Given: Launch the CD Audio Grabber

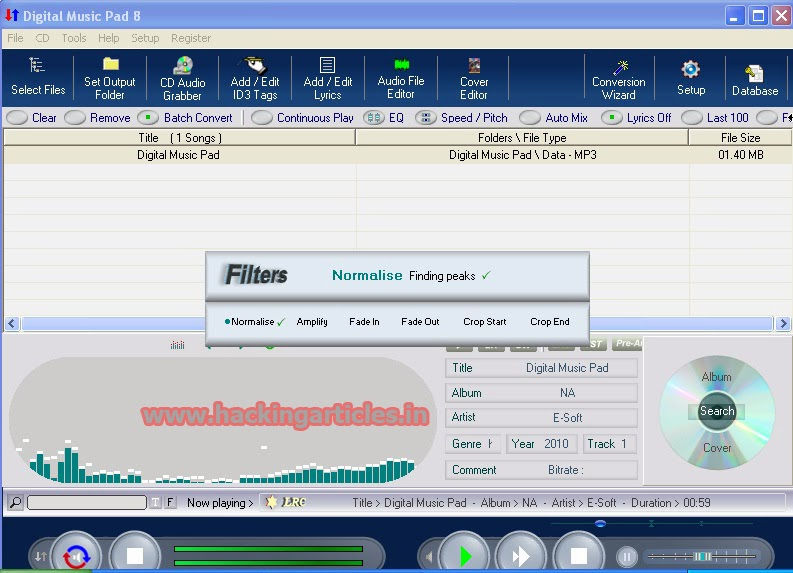Looking at the screenshot, I should pyautogui.click(x=183, y=78).
